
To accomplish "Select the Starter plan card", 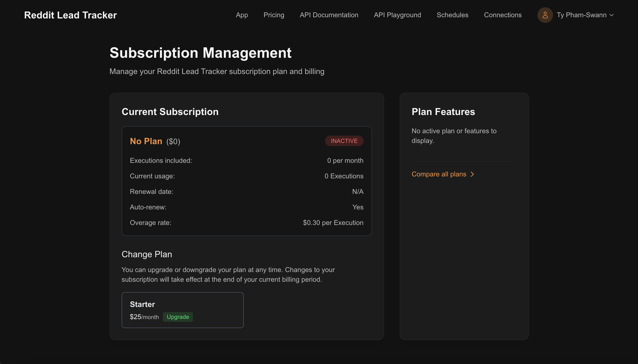I will (182, 309).
